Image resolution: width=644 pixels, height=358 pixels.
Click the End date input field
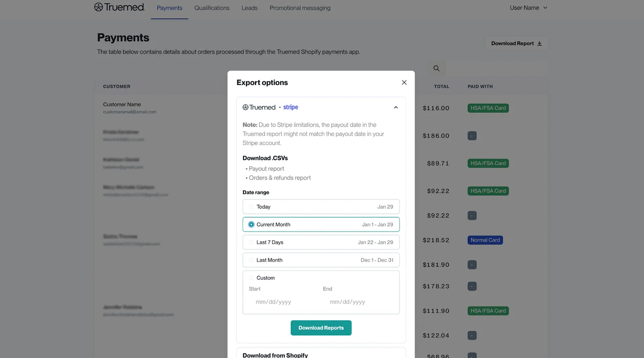356,302
